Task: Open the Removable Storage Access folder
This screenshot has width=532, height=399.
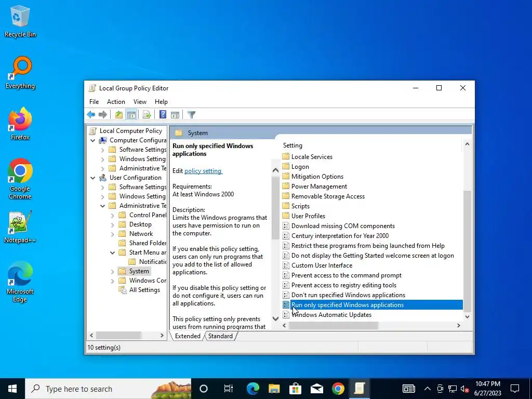Action: click(328, 196)
